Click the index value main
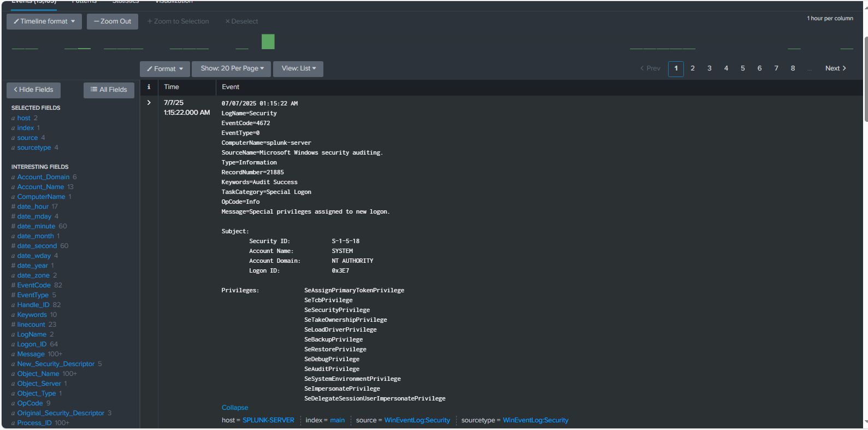The image size is (868, 430). pyautogui.click(x=337, y=420)
